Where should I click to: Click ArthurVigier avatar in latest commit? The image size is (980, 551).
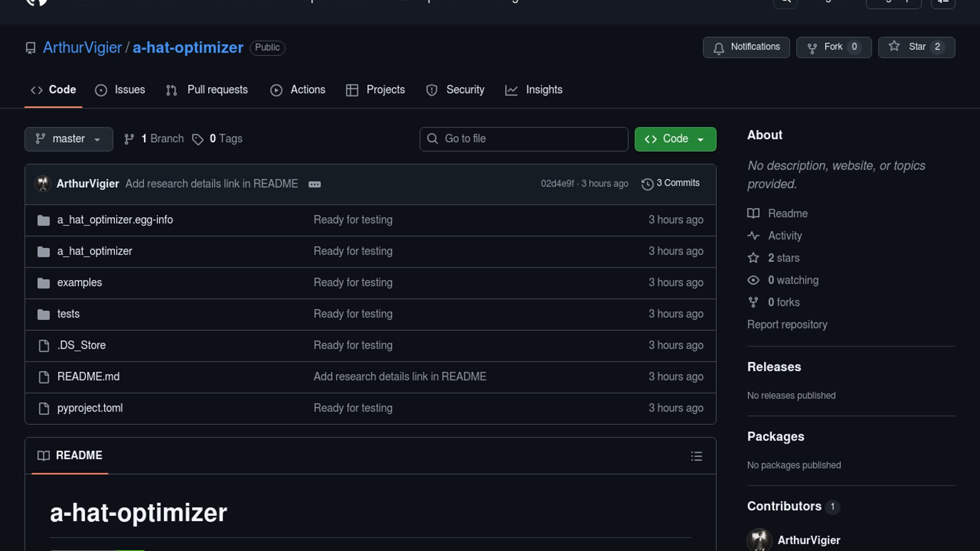pyautogui.click(x=43, y=184)
